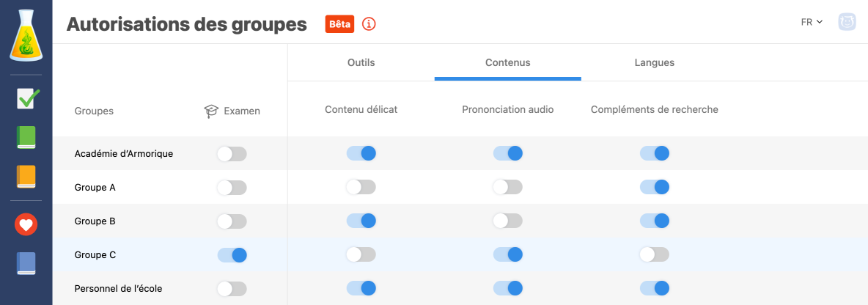The image size is (868, 305).
Task: Enable Examen toggle for Académie d'Armorique
Action: pos(232,154)
